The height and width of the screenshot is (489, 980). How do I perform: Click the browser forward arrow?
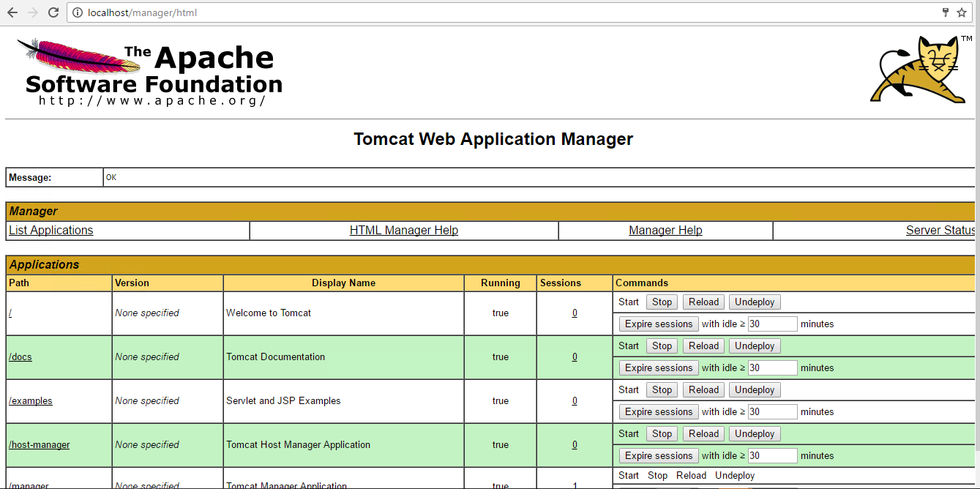(x=33, y=12)
